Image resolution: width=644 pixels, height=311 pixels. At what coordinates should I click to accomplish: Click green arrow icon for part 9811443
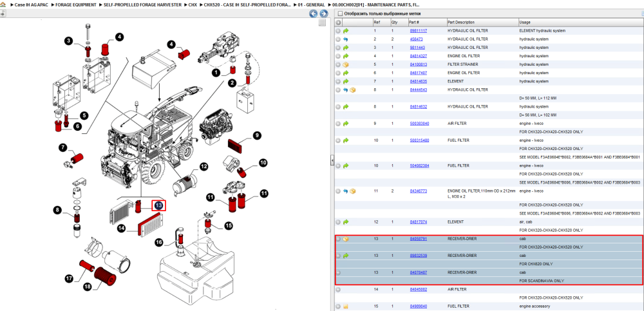pyautogui.click(x=346, y=48)
